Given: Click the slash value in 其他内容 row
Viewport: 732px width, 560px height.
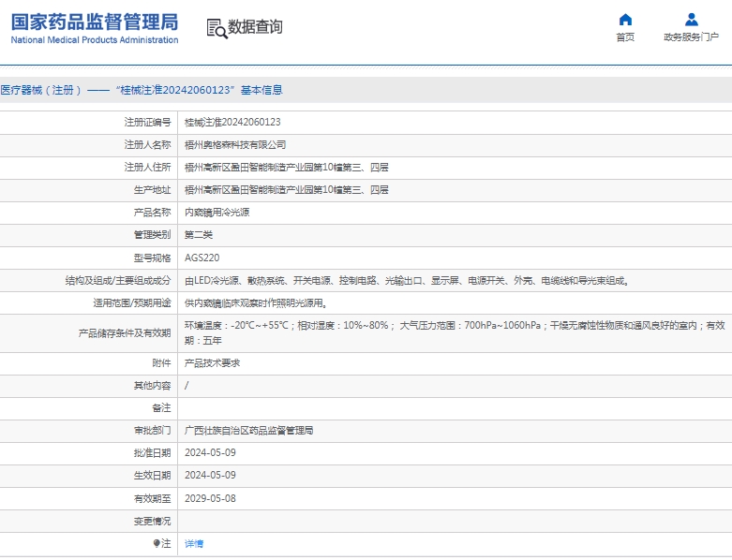Looking at the screenshot, I should pos(187,386).
